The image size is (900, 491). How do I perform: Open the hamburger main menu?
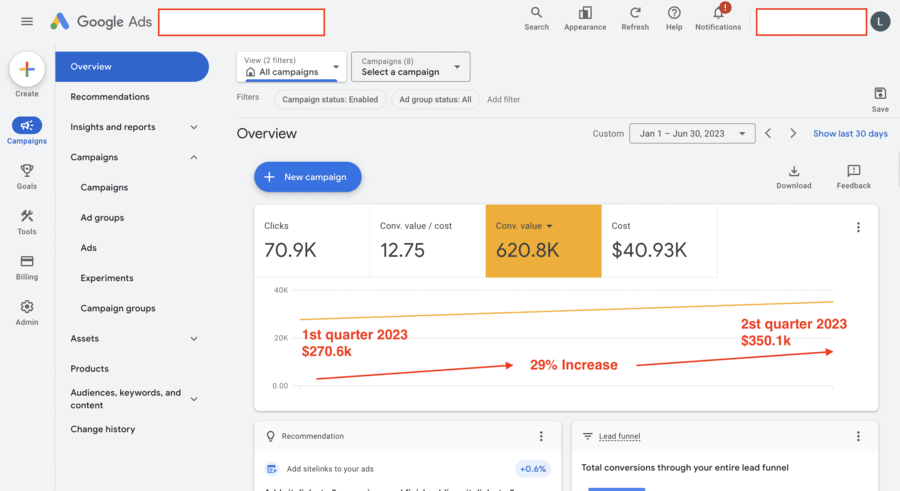coord(27,21)
